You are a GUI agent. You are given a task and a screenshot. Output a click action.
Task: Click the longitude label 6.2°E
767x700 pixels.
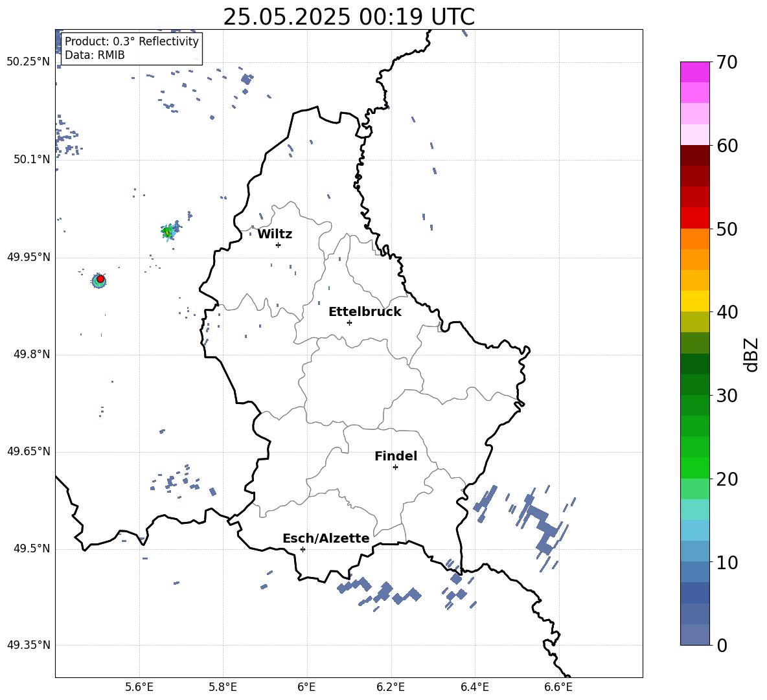391,687
